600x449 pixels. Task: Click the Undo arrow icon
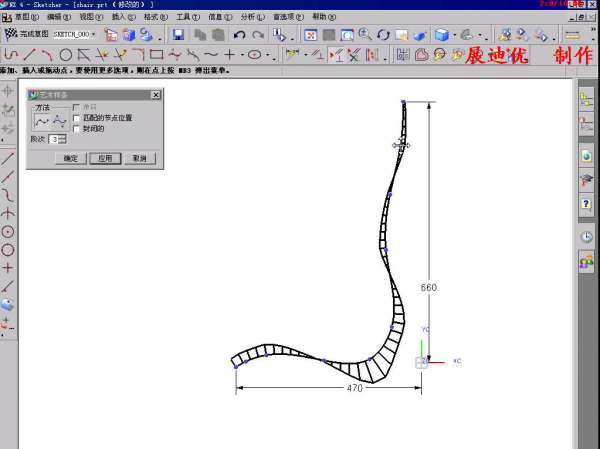pos(240,35)
